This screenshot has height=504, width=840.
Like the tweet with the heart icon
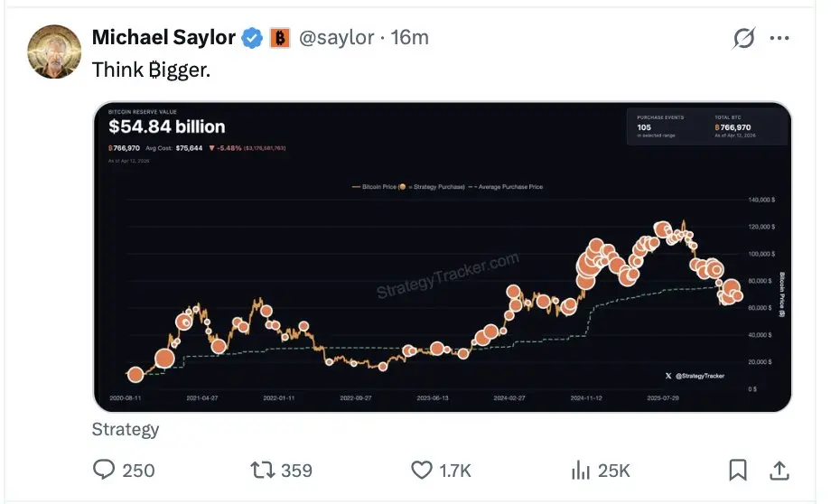pos(422,470)
